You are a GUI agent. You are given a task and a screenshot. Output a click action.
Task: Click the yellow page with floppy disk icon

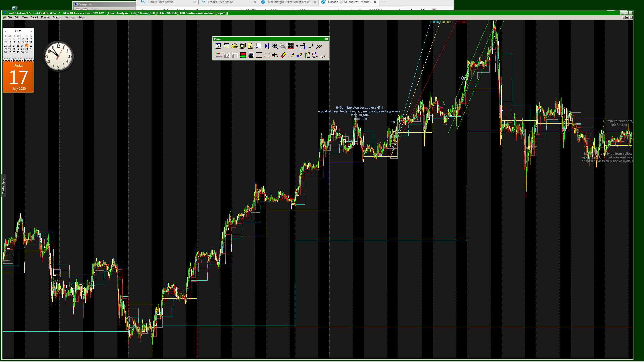point(251,46)
